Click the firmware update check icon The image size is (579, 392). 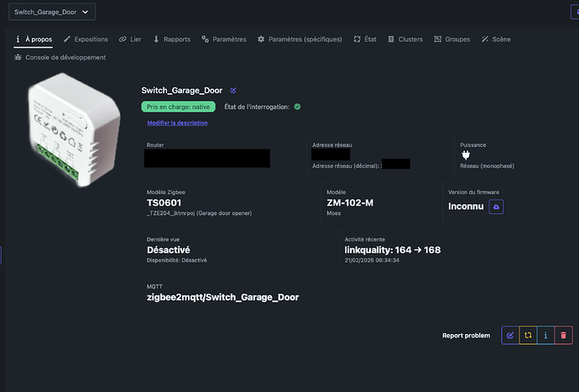496,206
